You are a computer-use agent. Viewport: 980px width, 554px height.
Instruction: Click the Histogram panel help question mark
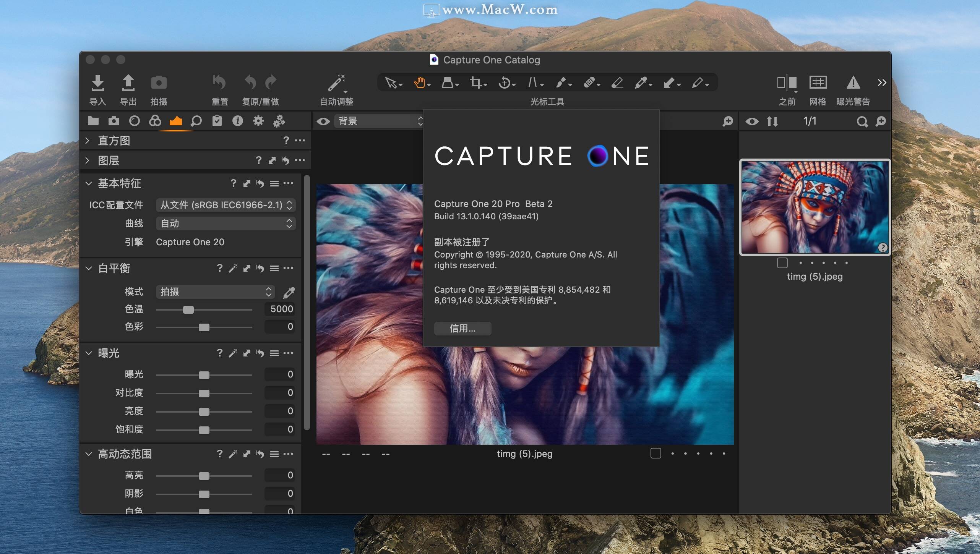[x=286, y=141]
